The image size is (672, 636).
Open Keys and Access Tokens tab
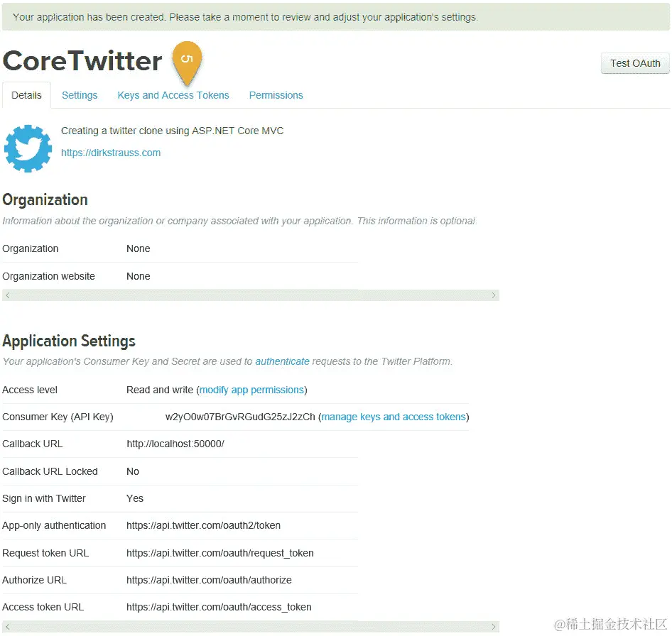point(173,95)
